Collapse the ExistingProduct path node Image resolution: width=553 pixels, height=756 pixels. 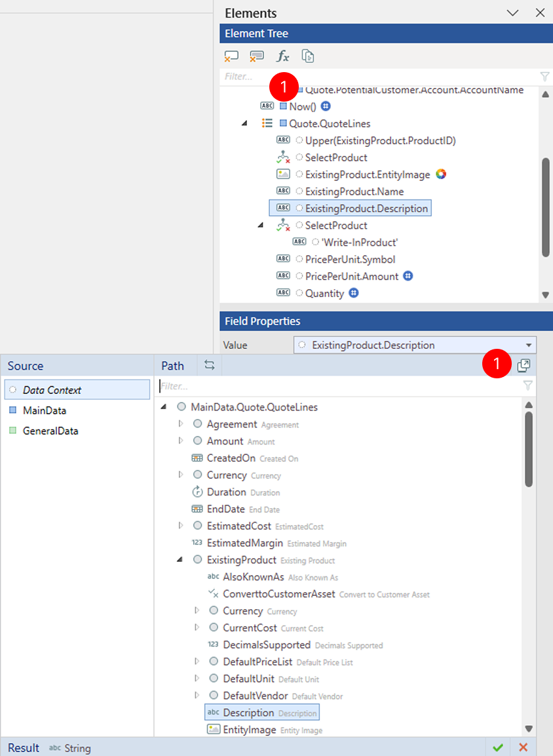click(180, 560)
